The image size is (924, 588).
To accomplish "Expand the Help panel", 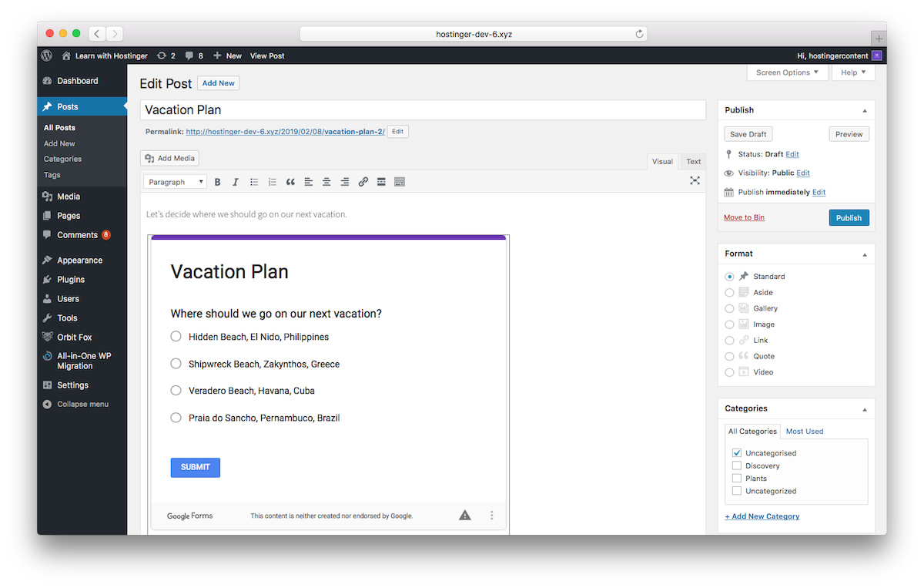I will tap(852, 72).
